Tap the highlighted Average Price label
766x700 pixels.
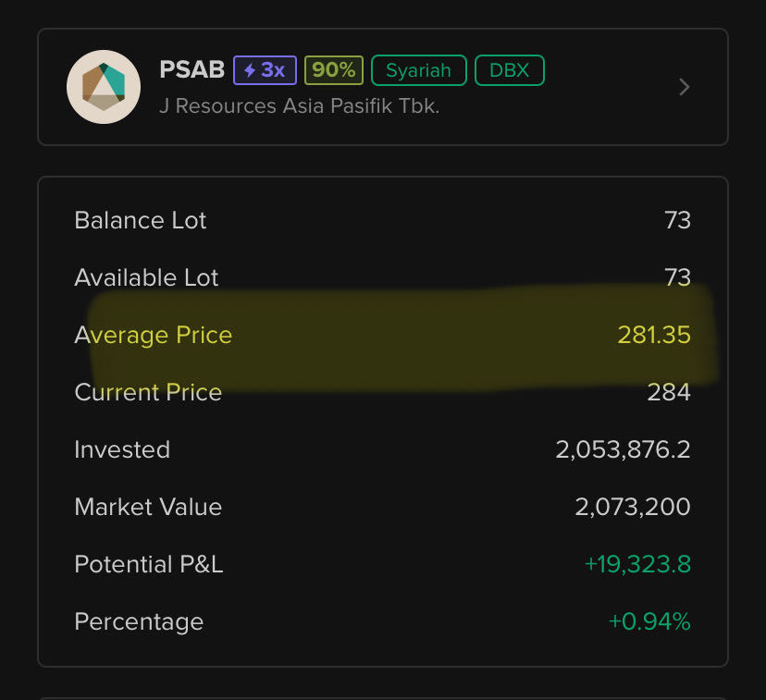(x=154, y=336)
